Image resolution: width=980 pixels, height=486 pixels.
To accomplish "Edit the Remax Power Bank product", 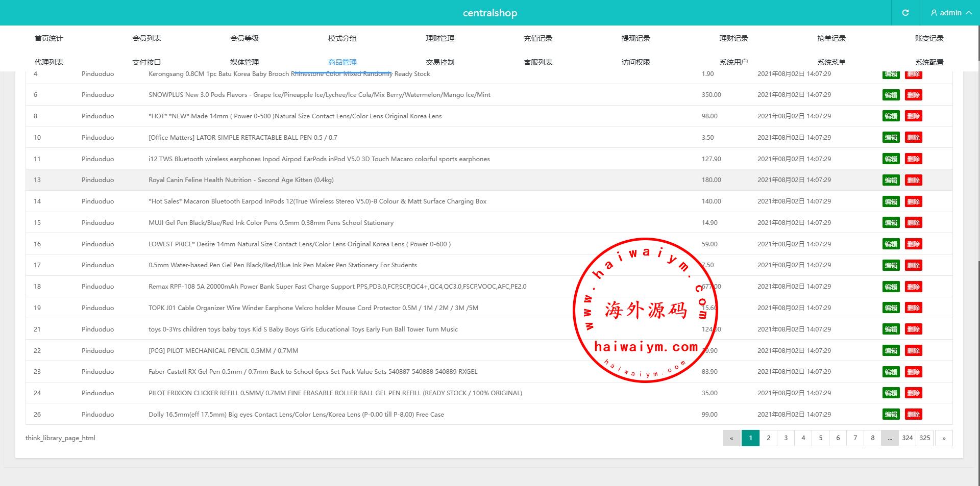I will tap(891, 287).
